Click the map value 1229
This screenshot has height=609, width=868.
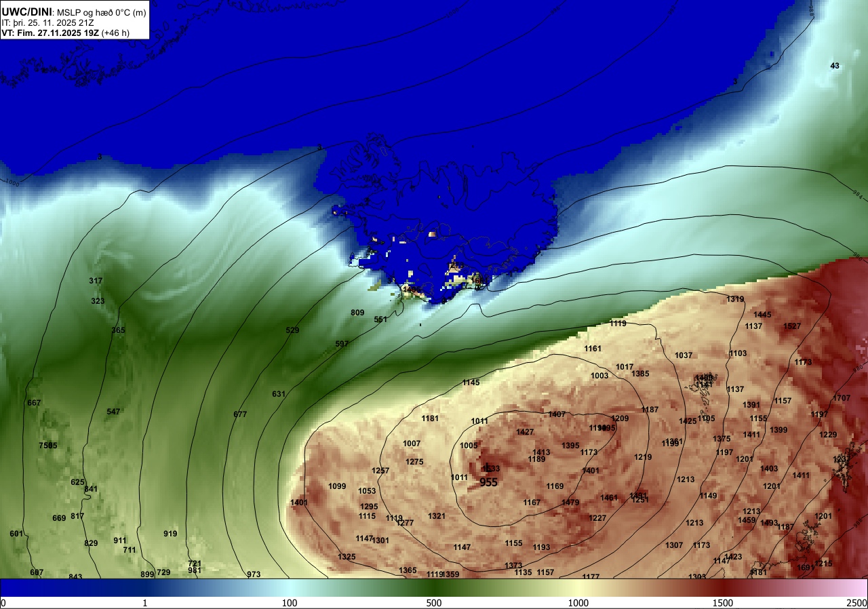[x=828, y=435]
